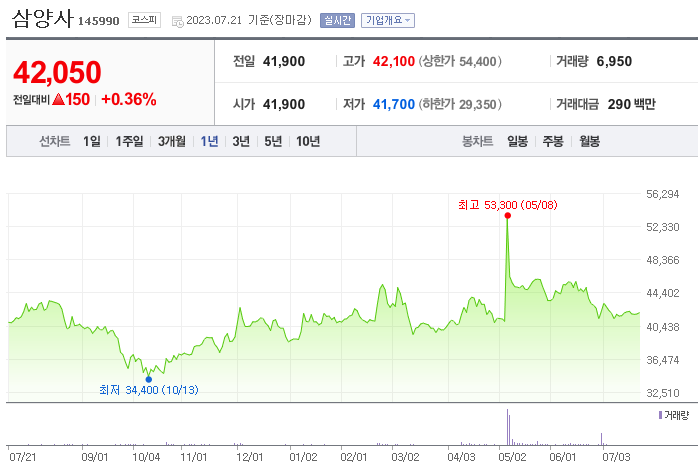Click the red up-triangle 150 change indicator
Screen dimensions: 698x473
pyautogui.click(x=71, y=99)
